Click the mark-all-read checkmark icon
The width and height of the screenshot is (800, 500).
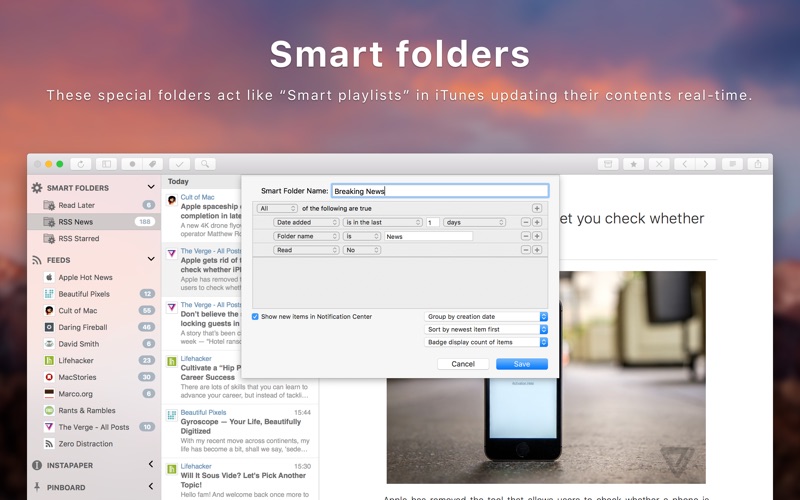(180, 164)
